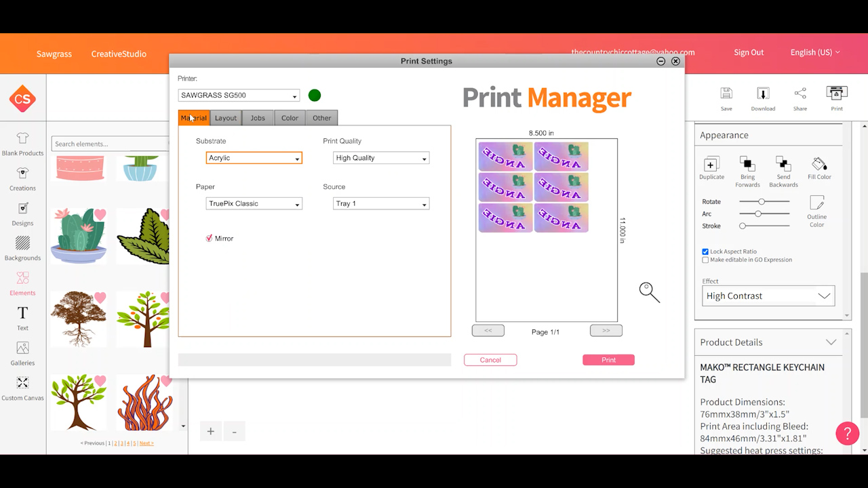
Task: Open the Designs sidebar section
Action: click(x=22, y=214)
